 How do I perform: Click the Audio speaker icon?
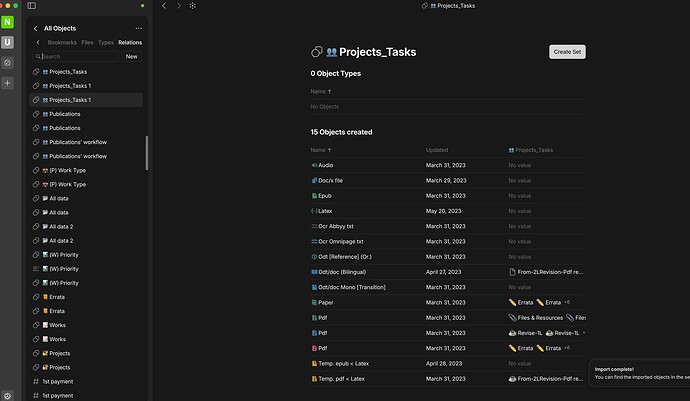pyautogui.click(x=314, y=165)
